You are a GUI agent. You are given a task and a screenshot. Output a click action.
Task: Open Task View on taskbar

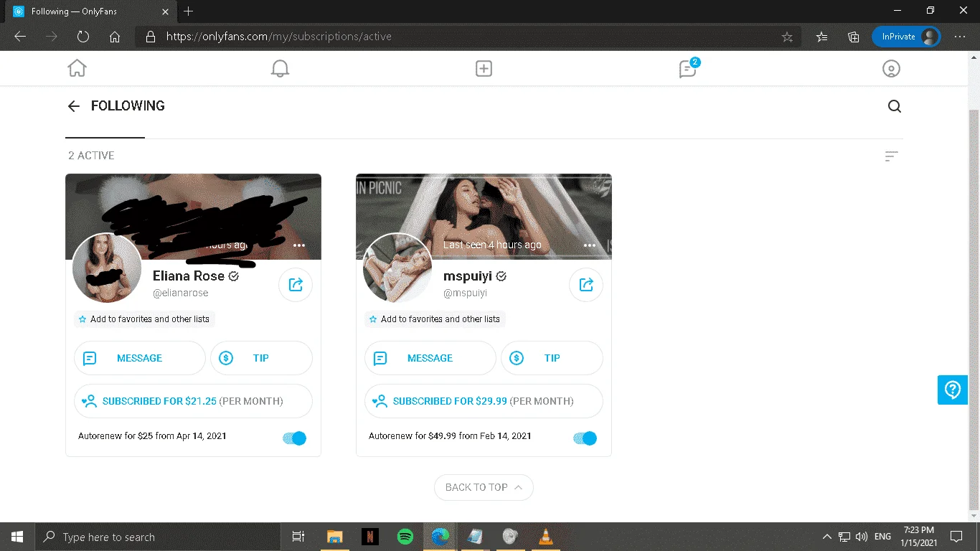298,537
